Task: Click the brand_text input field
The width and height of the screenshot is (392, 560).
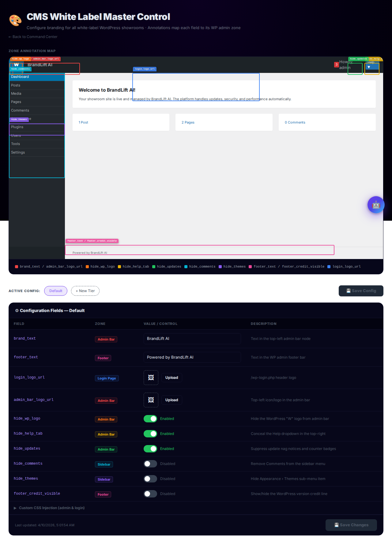Action: (192, 339)
